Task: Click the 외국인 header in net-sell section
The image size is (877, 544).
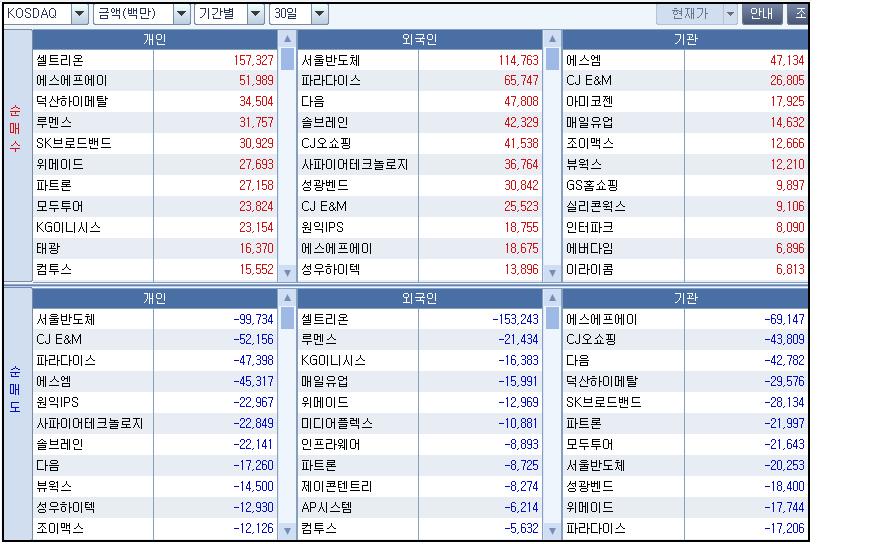Action: 419,298
